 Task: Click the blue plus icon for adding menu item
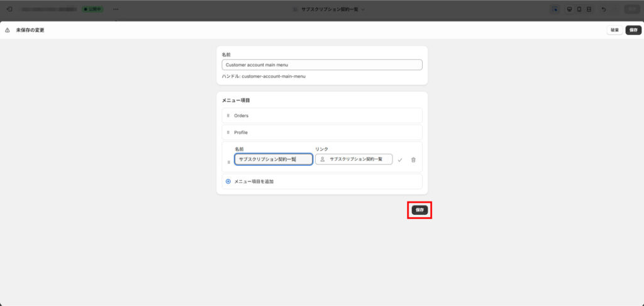coord(228,181)
